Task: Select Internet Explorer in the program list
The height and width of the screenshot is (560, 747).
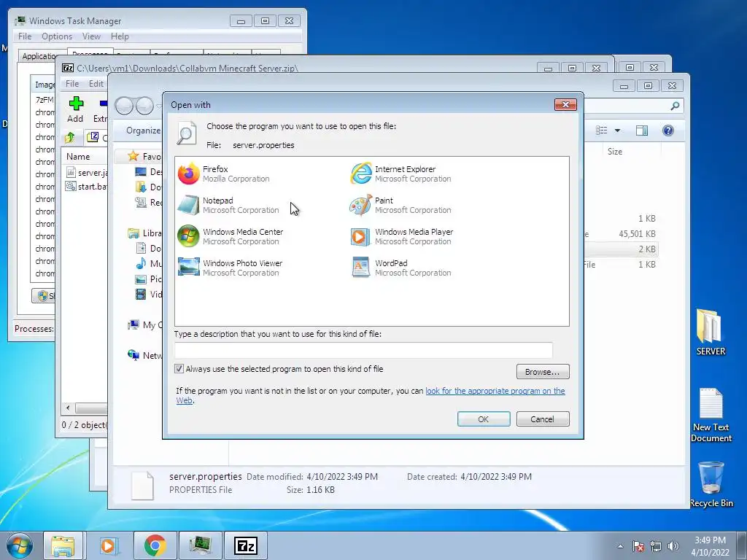Action: pos(400,174)
